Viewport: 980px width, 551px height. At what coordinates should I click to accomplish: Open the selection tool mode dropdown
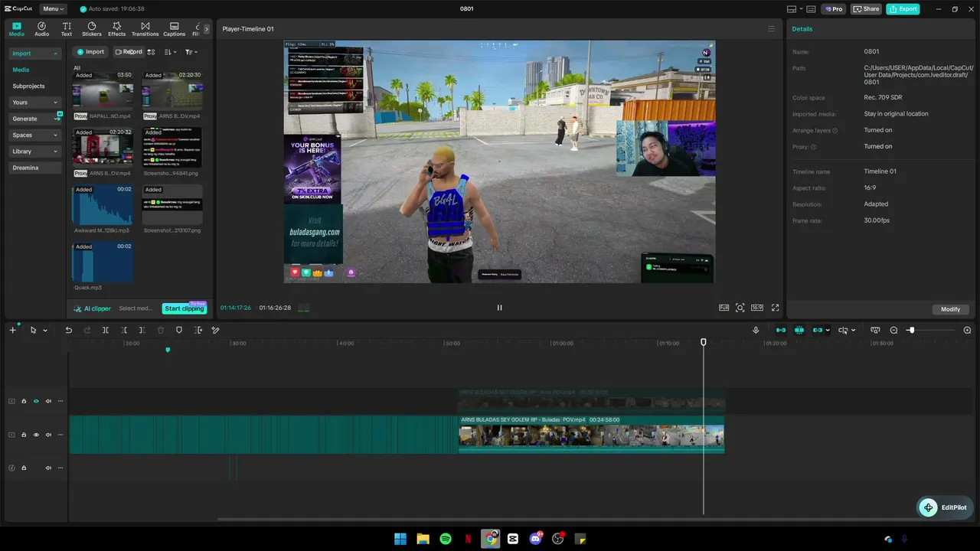click(x=45, y=331)
